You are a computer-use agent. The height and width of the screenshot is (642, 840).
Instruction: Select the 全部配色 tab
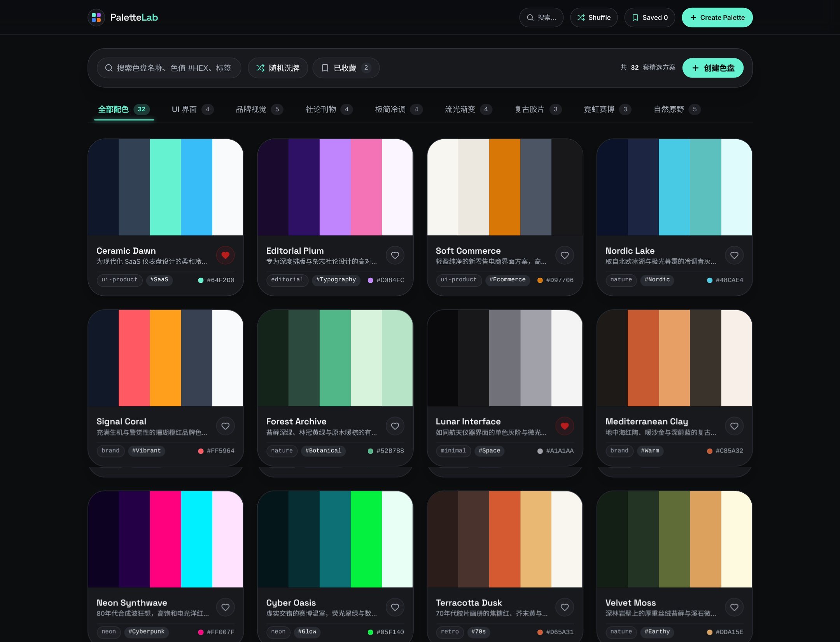(x=124, y=109)
